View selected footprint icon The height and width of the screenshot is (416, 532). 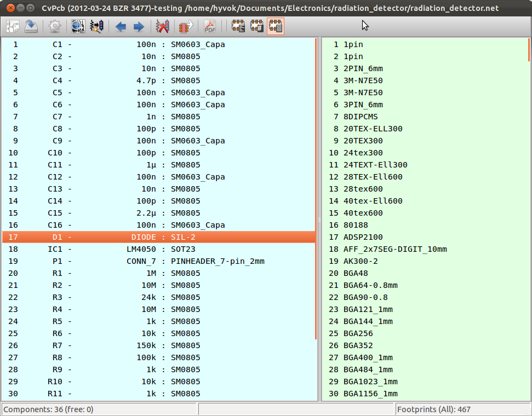(x=78, y=26)
